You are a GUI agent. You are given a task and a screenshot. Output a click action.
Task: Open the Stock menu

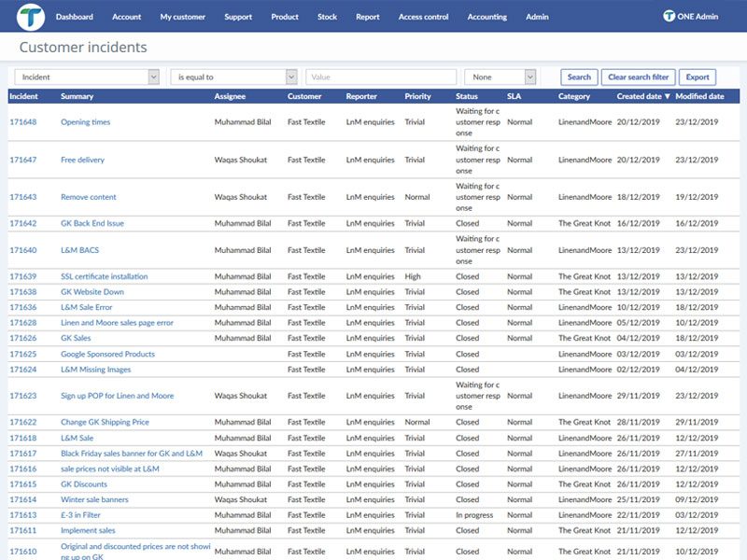(x=328, y=17)
